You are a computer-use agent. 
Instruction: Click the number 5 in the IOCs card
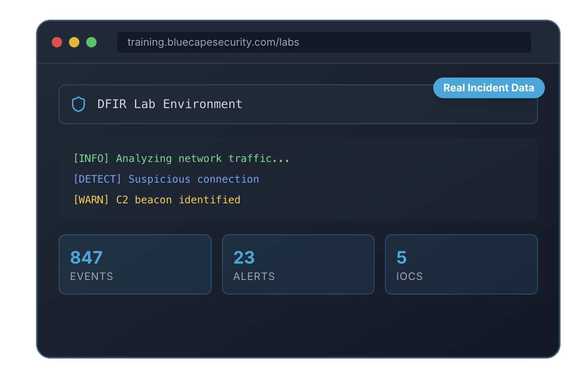401,258
